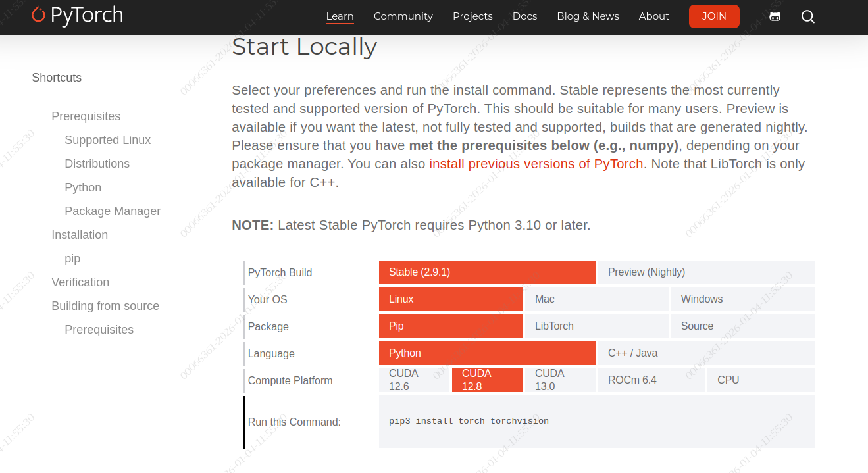The image size is (868, 473).
Task: Choose Mac as your OS
Action: click(x=597, y=299)
